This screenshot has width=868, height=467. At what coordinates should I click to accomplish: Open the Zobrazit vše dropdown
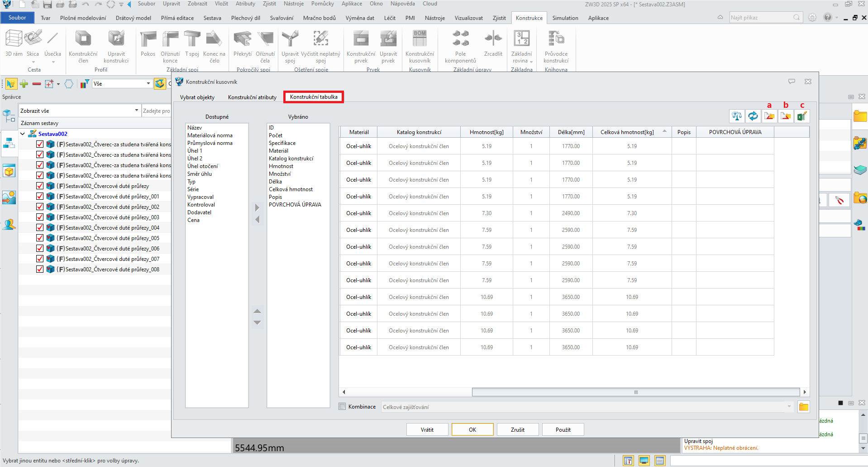[137, 111]
